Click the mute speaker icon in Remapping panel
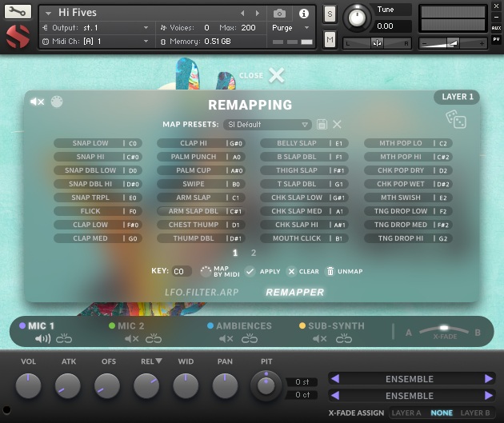The image size is (504, 423). click(x=38, y=102)
